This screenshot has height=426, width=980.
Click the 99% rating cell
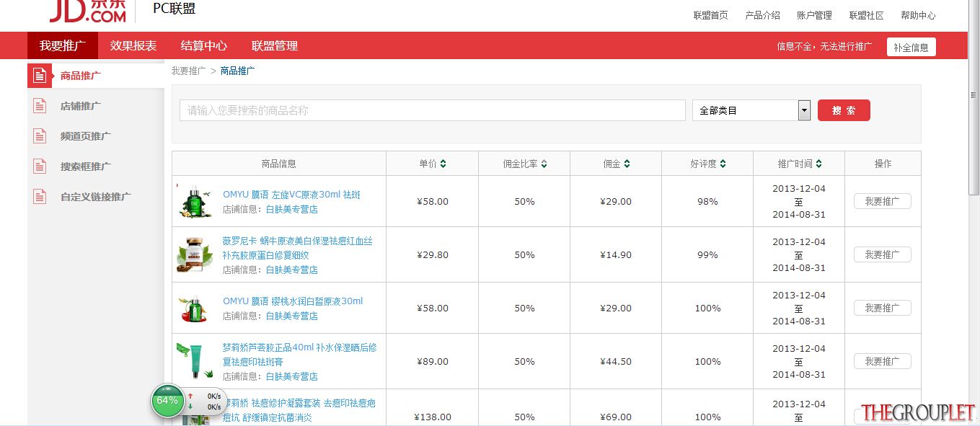[707, 254]
